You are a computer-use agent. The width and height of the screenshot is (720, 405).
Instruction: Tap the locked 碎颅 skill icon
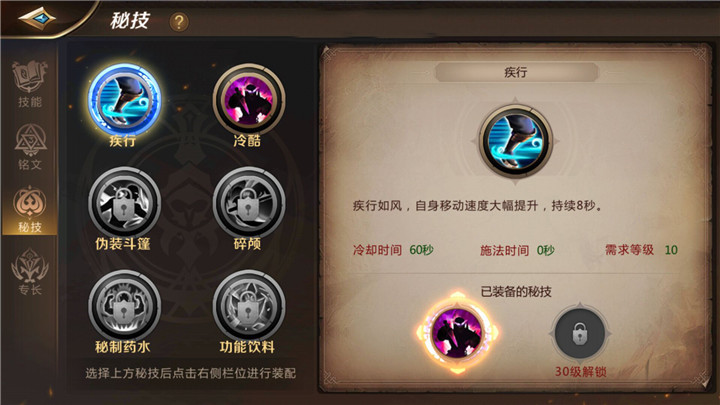(x=248, y=203)
